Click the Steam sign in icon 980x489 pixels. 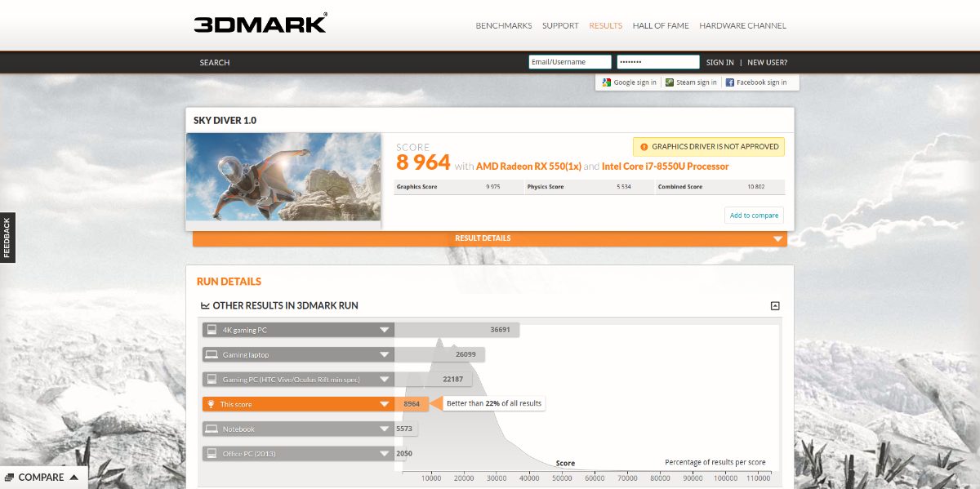[670, 82]
